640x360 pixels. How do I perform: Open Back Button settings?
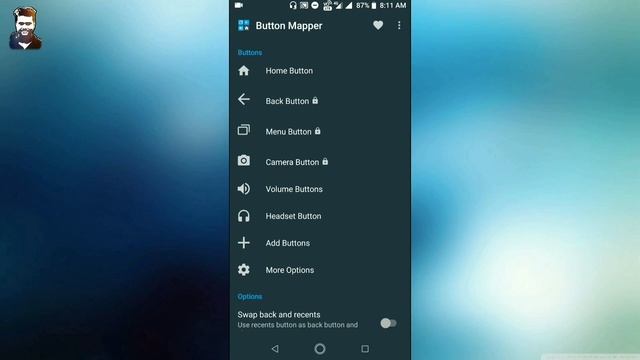(320, 100)
